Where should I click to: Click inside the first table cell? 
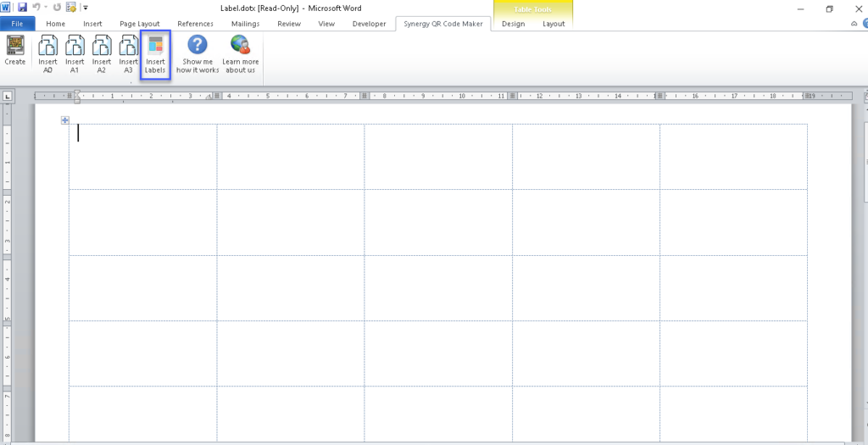pyautogui.click(x=142, y=157)
